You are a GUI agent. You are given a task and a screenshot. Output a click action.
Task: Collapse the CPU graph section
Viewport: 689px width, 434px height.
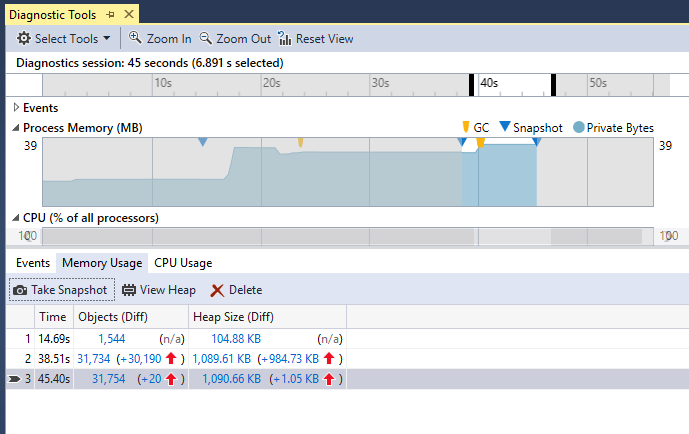(x=16, y=217)
